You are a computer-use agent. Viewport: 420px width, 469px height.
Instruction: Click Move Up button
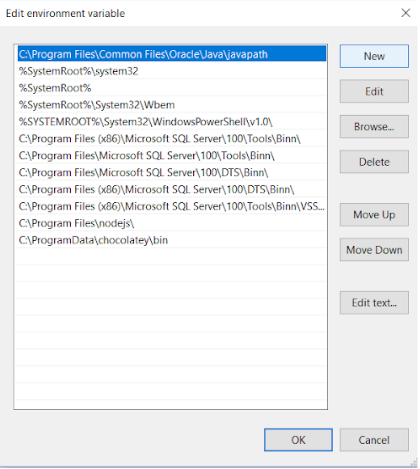(x=374, y=215)
